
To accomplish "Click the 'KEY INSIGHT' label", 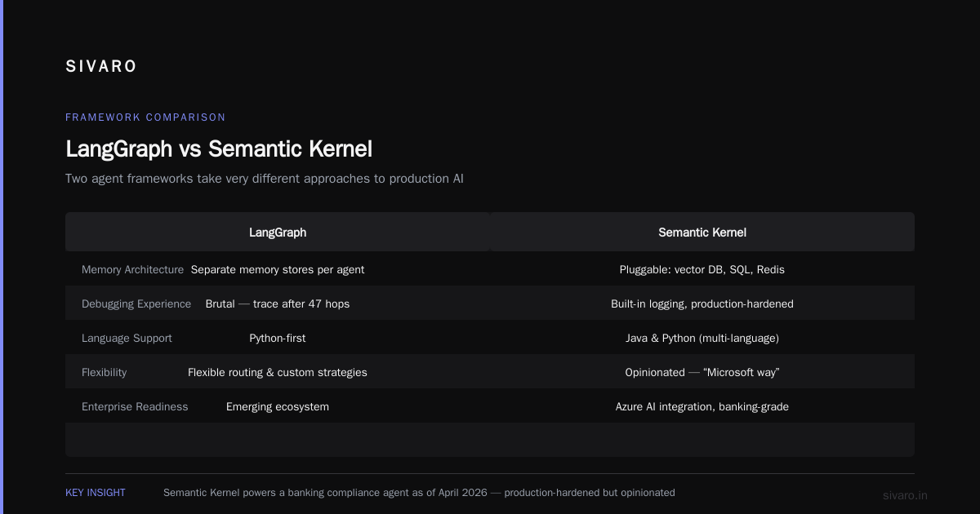I will [96, 493].
